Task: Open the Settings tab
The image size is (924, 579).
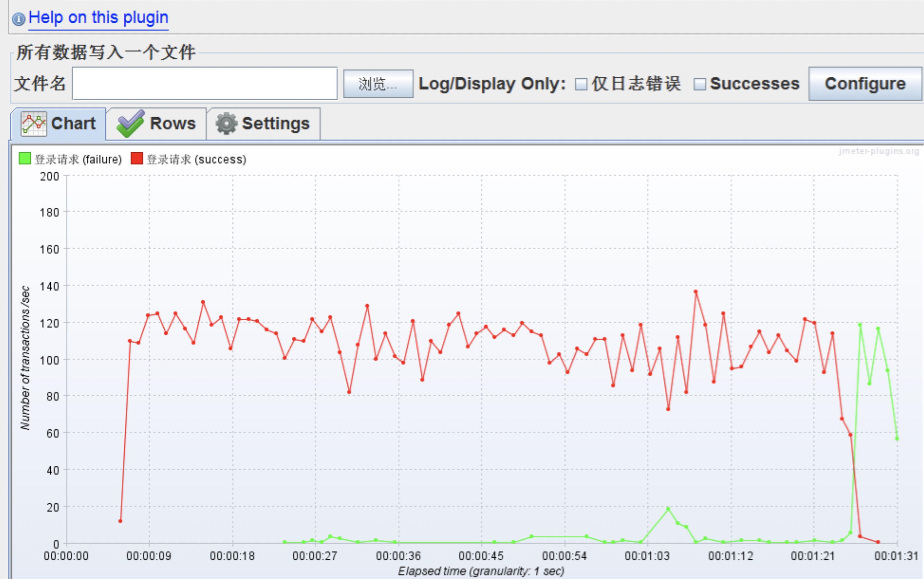Action: coord(275,124)
